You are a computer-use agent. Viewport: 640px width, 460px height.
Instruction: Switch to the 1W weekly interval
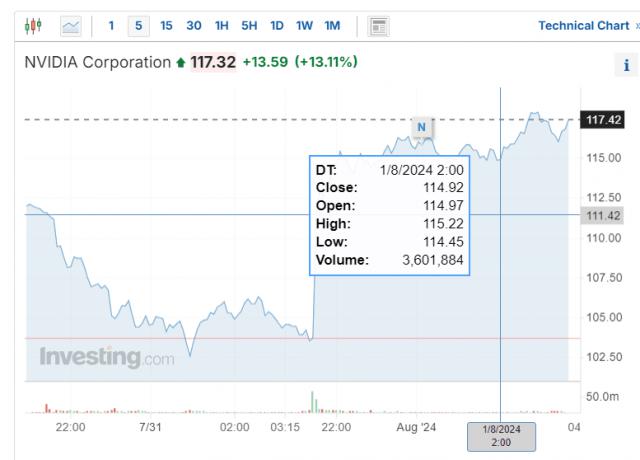pyautogui.click(x=304, y=25)
